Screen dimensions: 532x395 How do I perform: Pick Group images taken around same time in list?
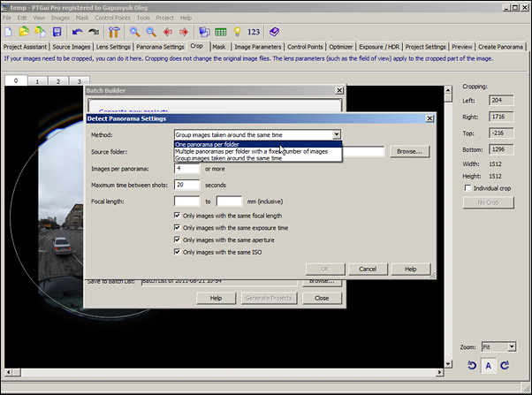point(258,158)
